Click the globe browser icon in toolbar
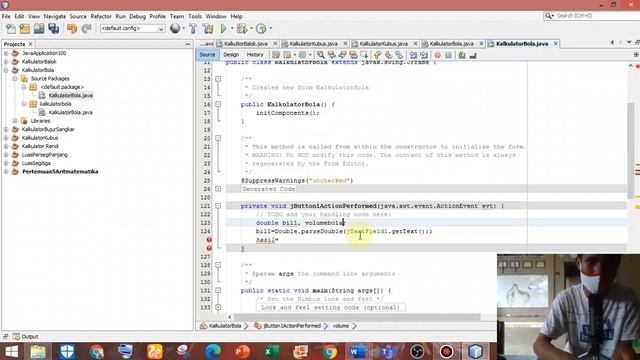640x360 pixels. (x=175, y=29)
